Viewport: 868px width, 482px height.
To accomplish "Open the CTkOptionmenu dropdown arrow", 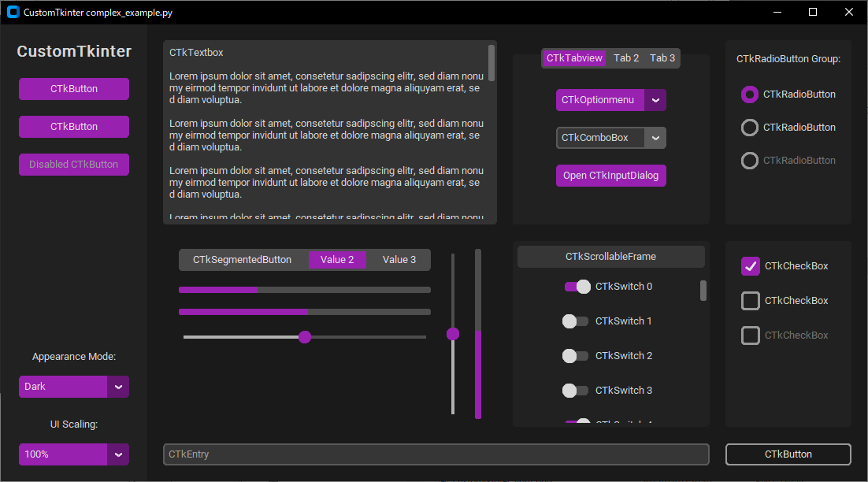I will click(x=655, y=100).
